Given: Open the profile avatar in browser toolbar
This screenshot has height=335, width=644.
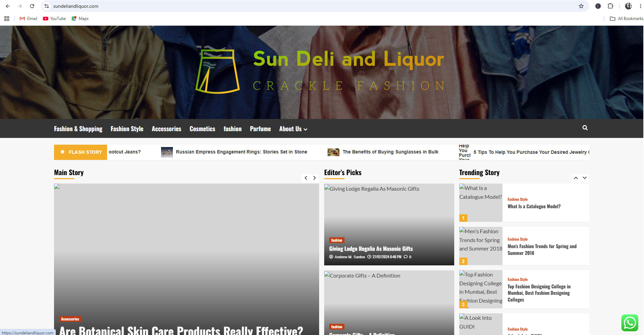Looking at the screenshot, I should 628,6.
